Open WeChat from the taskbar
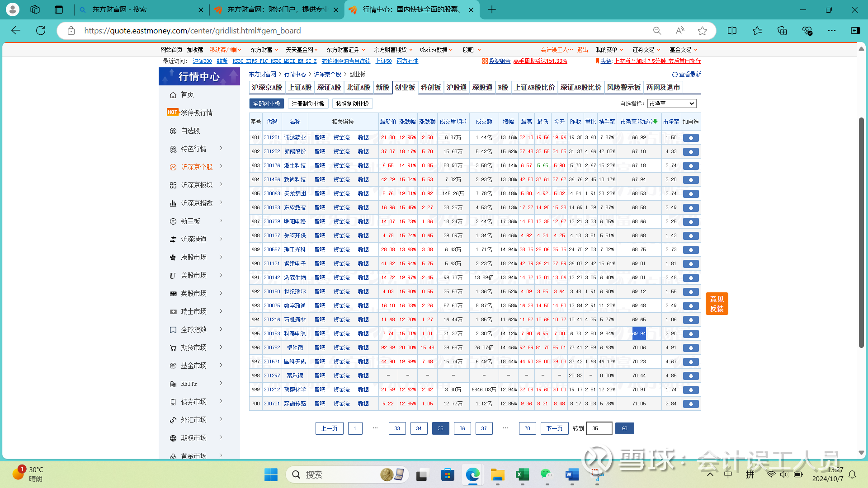Viewport: 868px width, 488px height. tap(547, 475)
